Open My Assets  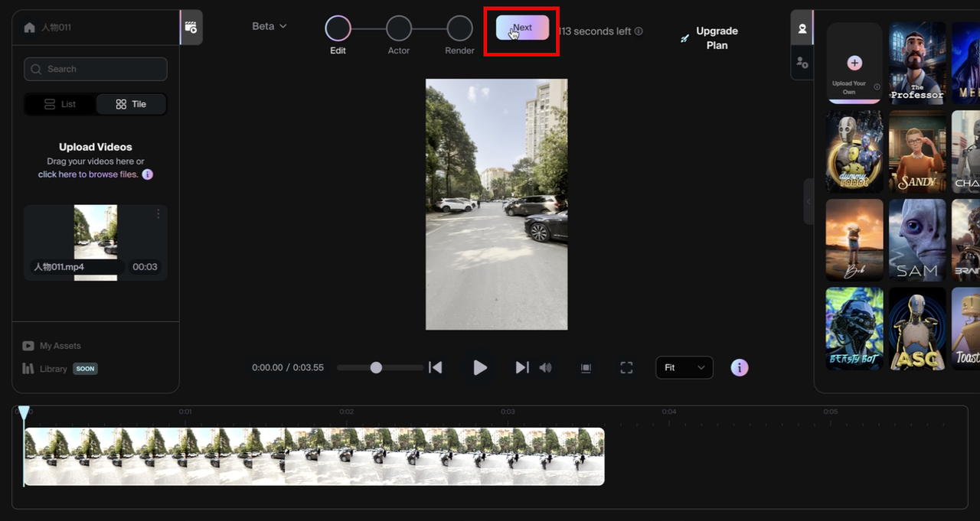click(x=60, y=346)
